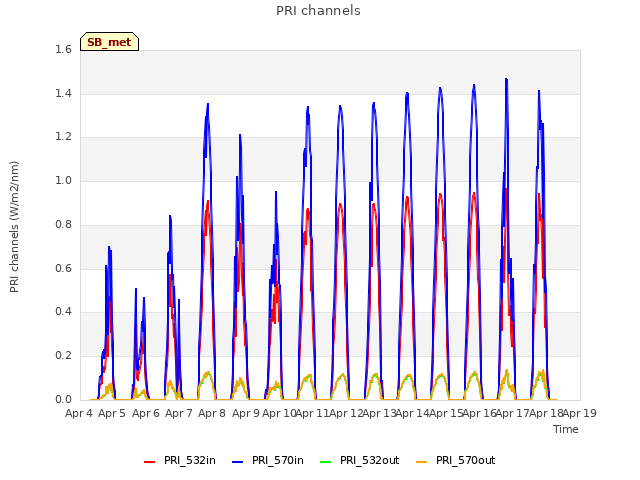The image size is (640, 480).
Task: Toggle the PRI_570in legend entry
Action: coord(268,460)
